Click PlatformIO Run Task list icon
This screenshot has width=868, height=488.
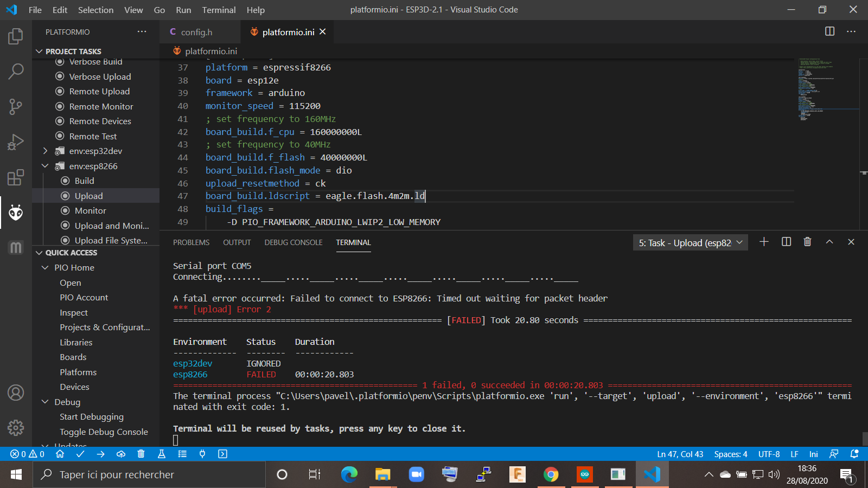(x=182, y=454)
